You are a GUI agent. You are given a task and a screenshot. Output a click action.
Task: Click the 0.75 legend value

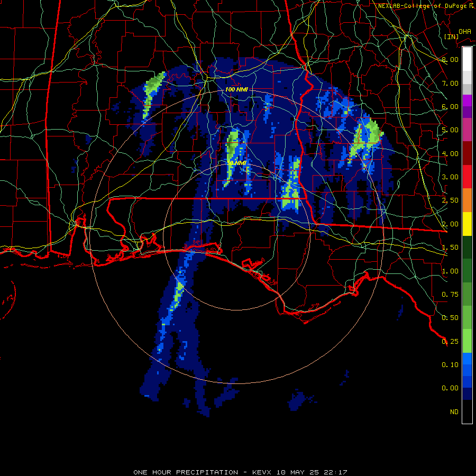pyautogui.click(x=450, y=294)
